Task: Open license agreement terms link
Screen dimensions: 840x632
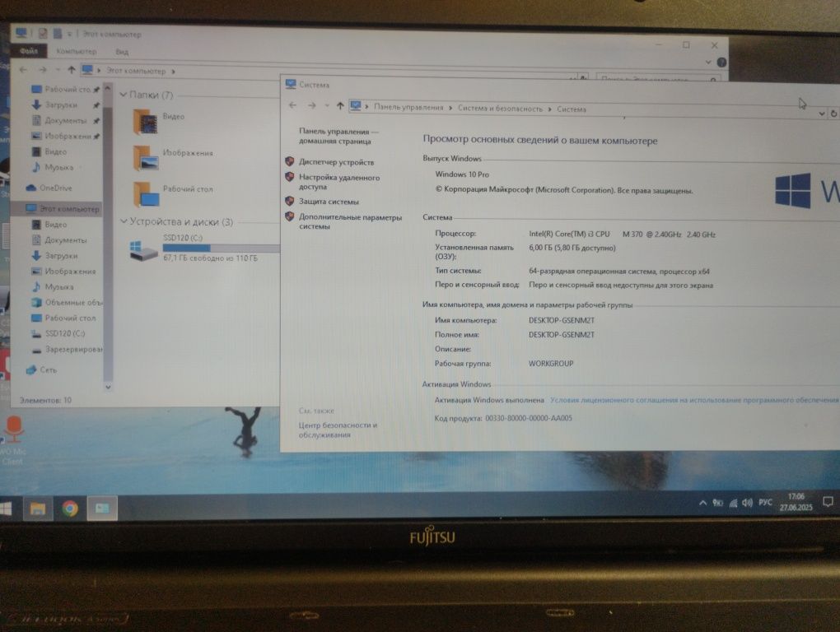Action: pyautogui.click(x=694, y=400)
